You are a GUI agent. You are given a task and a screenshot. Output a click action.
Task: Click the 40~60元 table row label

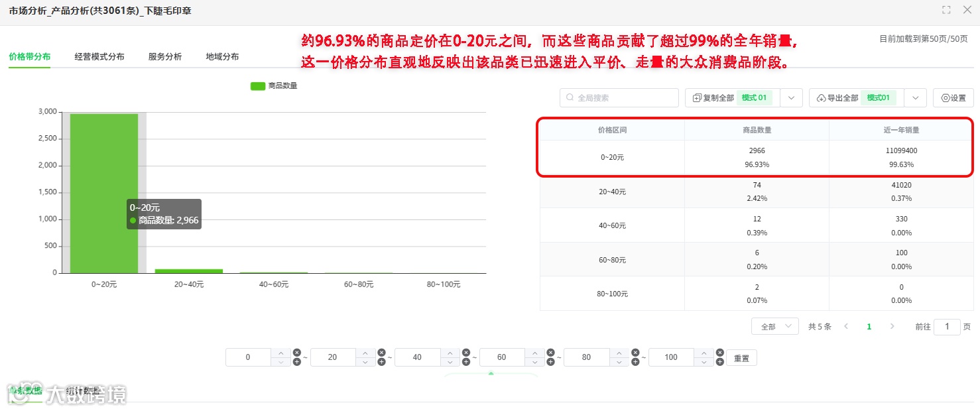[x=612, y=225]
